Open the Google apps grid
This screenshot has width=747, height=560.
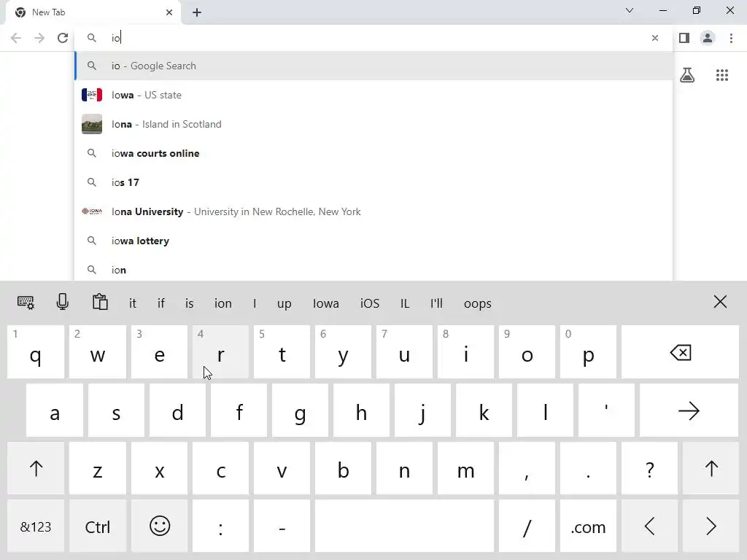[722, 75]
